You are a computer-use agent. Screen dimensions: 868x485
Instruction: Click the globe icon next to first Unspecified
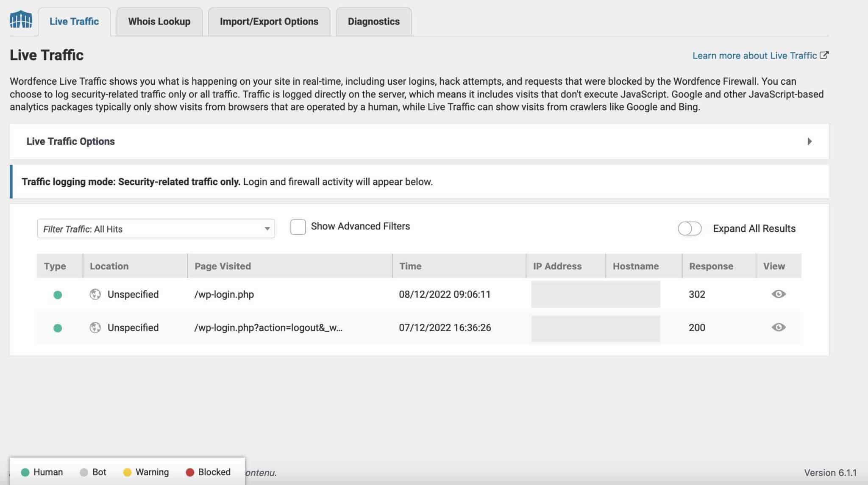(95, 294)
